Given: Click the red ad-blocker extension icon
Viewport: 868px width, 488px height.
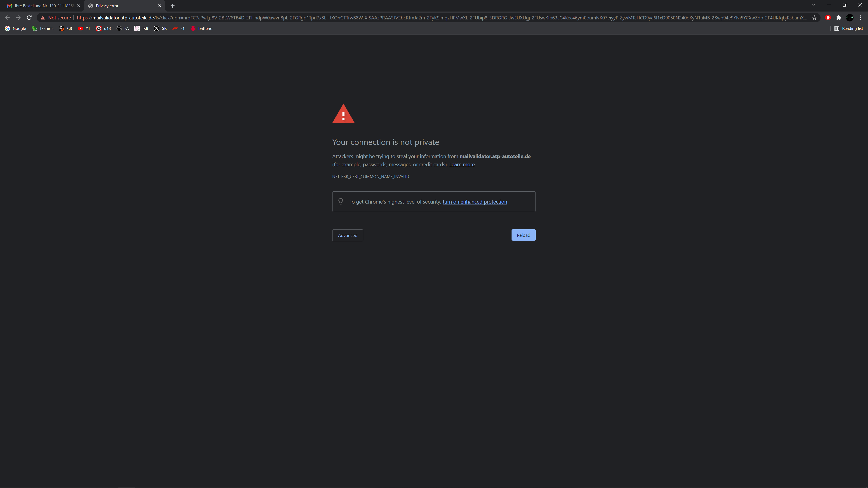Looking at the screenshot, I should [828, 18].
